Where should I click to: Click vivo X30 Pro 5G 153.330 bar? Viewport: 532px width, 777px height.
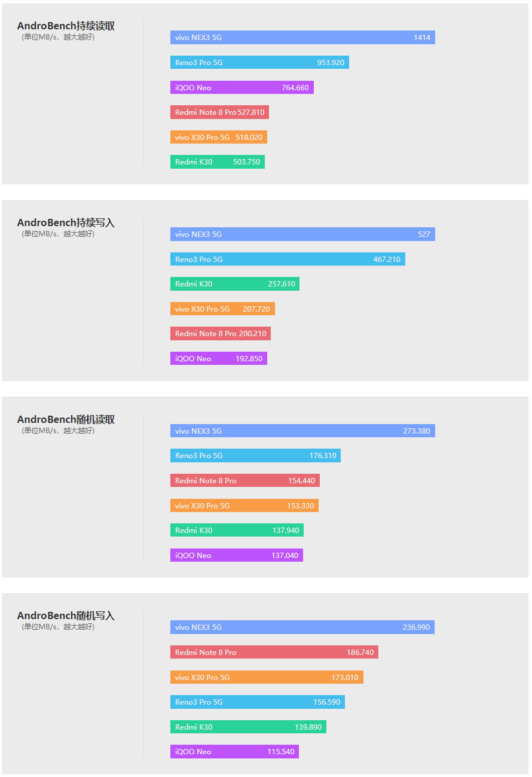click(x=244, y=505)
